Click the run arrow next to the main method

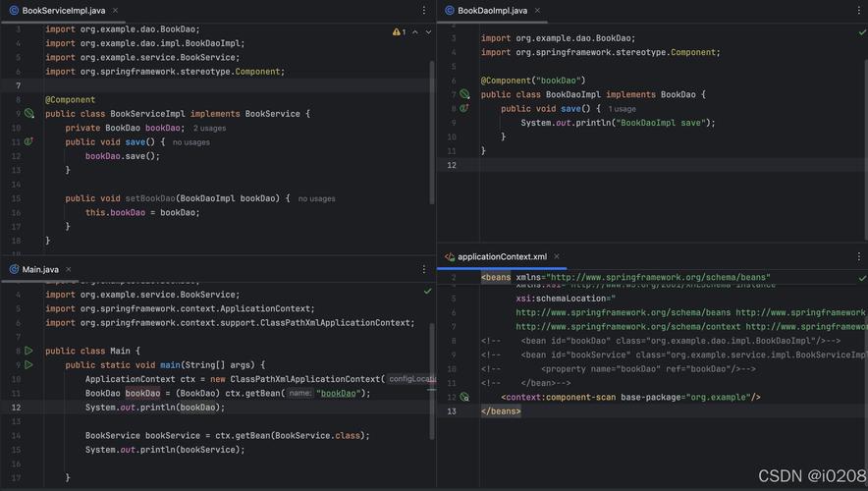[x=28, y=364]
